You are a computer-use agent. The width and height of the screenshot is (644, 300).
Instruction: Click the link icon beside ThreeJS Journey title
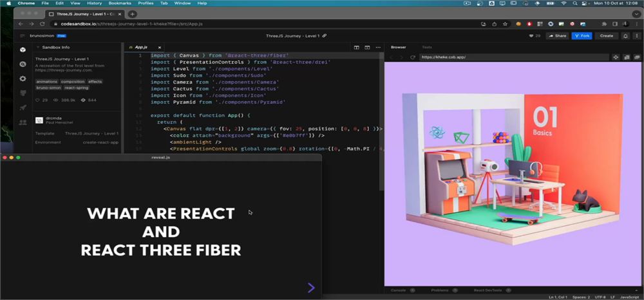click(325, 35)
